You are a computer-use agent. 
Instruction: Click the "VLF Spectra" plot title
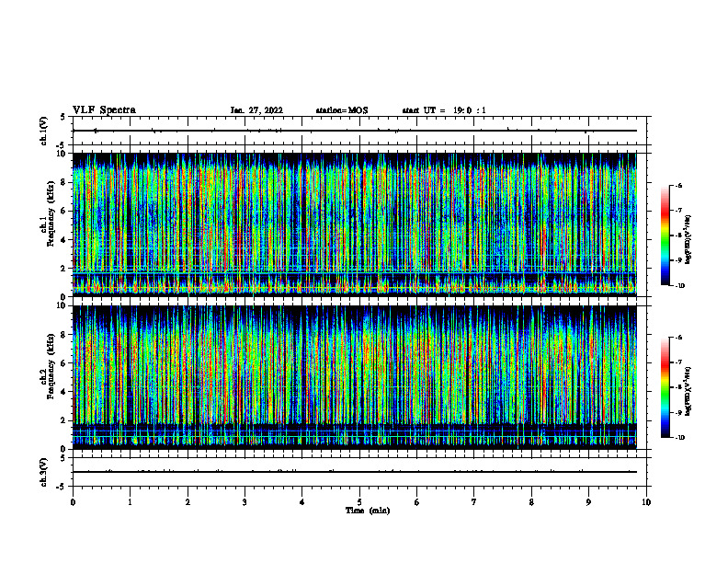[x=104, y=110]
